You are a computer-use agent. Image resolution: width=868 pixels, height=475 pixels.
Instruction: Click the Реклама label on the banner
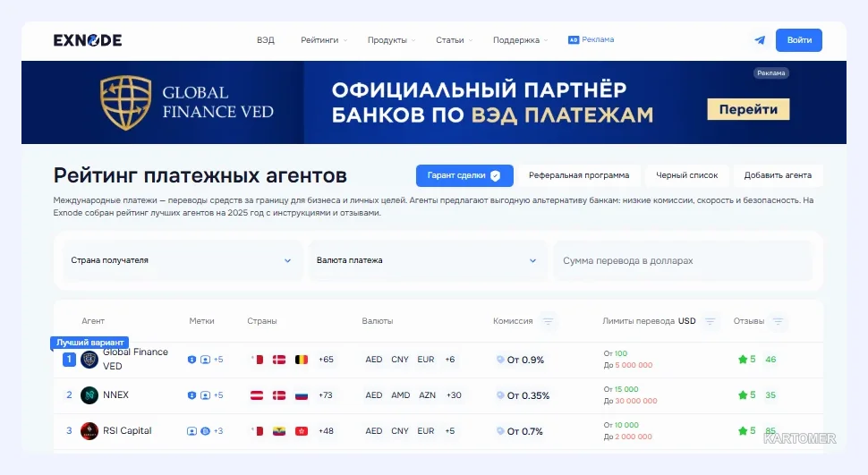click(771, 73)
